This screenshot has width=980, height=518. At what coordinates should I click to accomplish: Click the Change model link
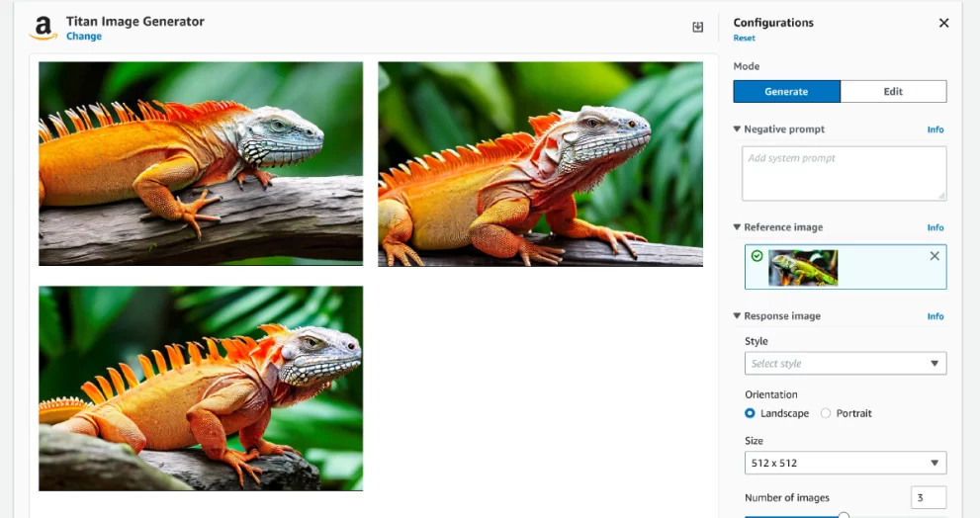[84, 37]
